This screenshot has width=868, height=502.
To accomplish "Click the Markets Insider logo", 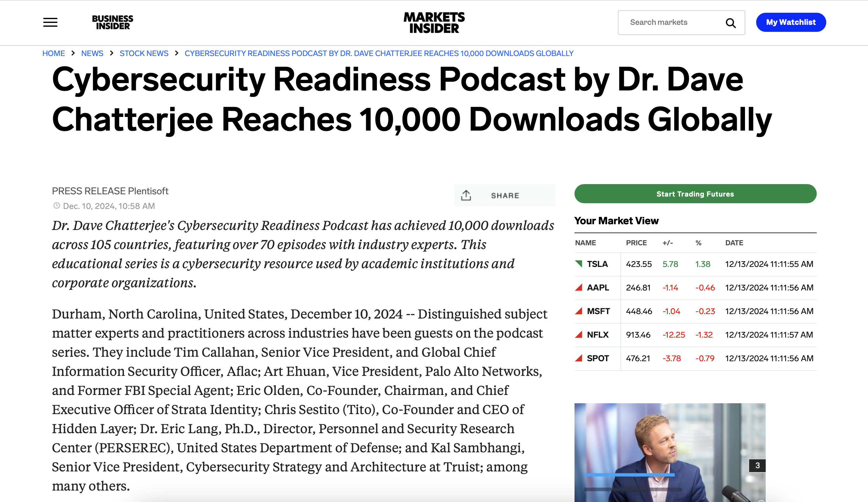I will click(x=434, y=22).
